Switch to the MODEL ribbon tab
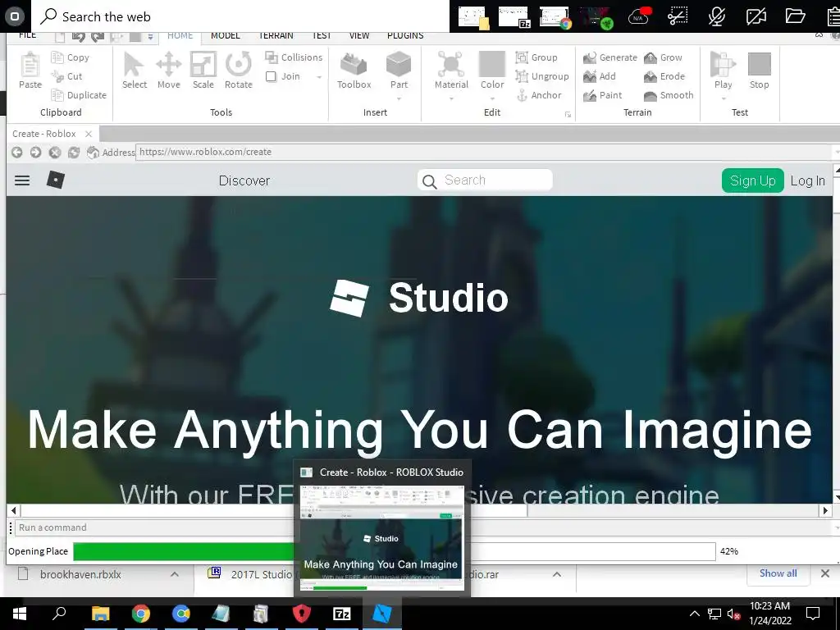The image size is (840, 630). click(225, 35)
